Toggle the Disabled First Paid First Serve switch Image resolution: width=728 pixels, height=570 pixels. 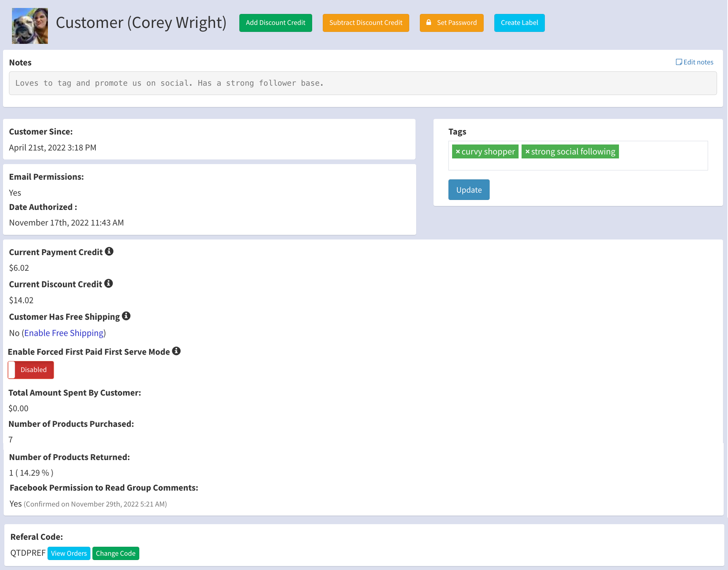[x=31, y=370]
